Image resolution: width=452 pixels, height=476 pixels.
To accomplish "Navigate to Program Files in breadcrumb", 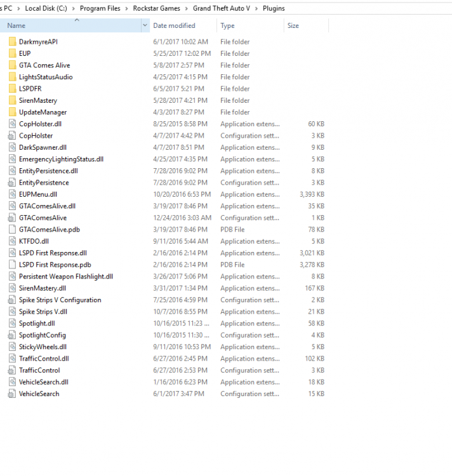I will 100,8.
